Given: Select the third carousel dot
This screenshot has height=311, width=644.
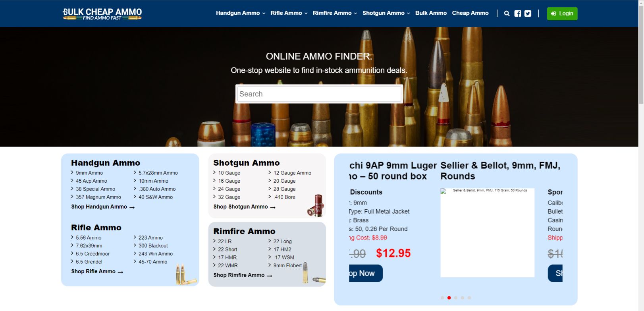Looking at the screenshot, I should (456, 297).
